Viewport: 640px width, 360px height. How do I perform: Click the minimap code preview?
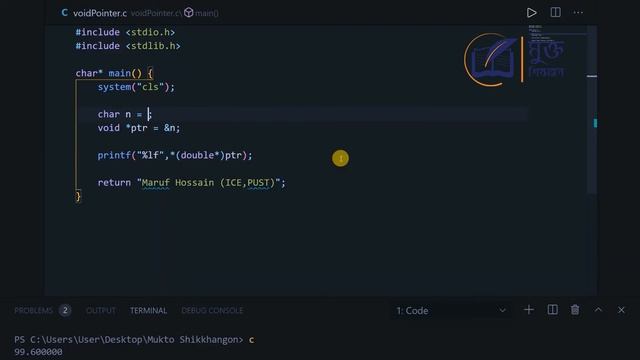(x=557, y=34)
